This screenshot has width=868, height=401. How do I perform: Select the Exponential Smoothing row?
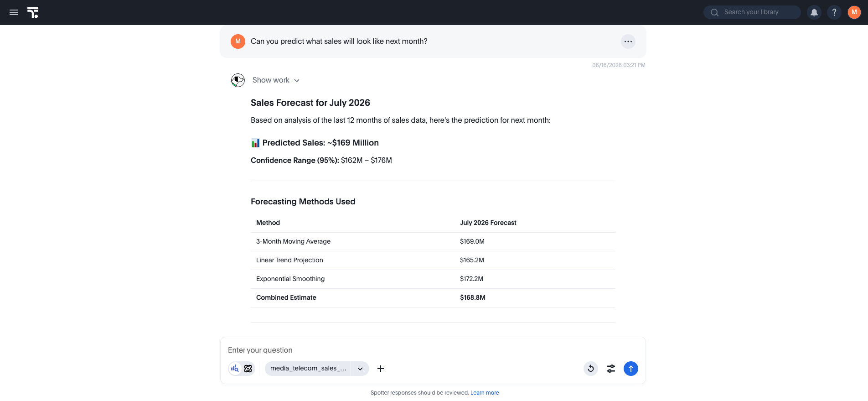(x=433, y=279)
